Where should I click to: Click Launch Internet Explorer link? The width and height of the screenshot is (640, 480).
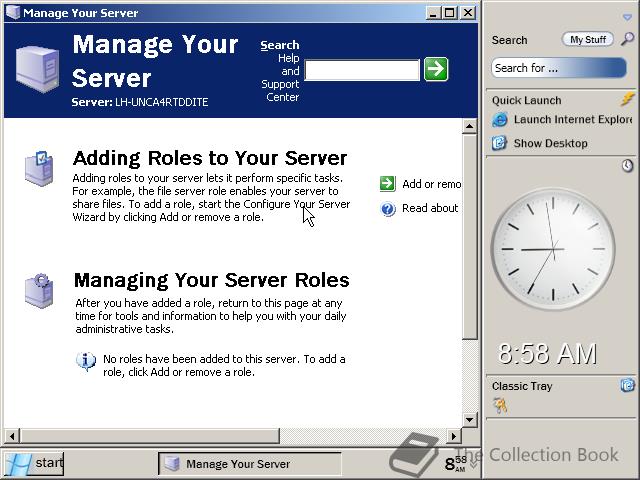coord(573,120)
